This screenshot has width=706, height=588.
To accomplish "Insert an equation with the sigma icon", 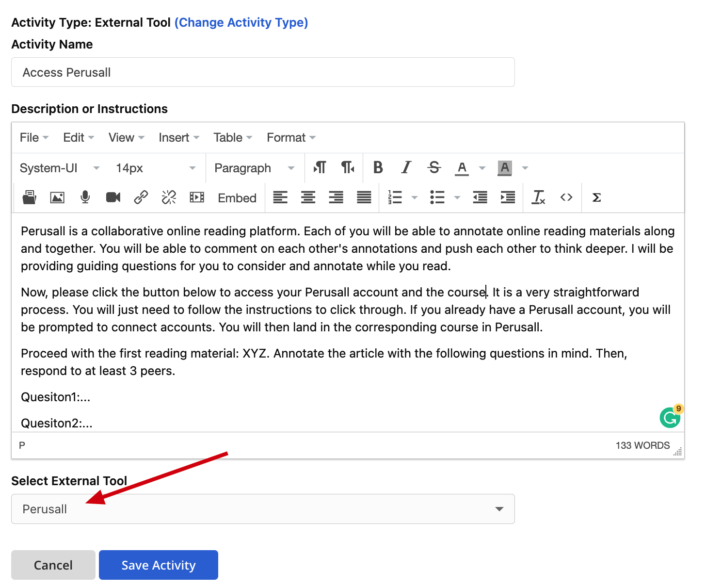I will [x=597, y=197].
